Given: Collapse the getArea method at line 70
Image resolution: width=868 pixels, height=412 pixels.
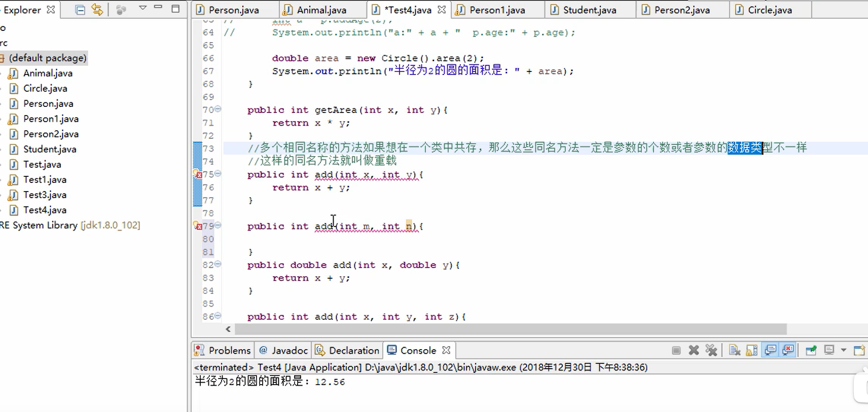Looking at the screenshot, I should tap(218, 109).
